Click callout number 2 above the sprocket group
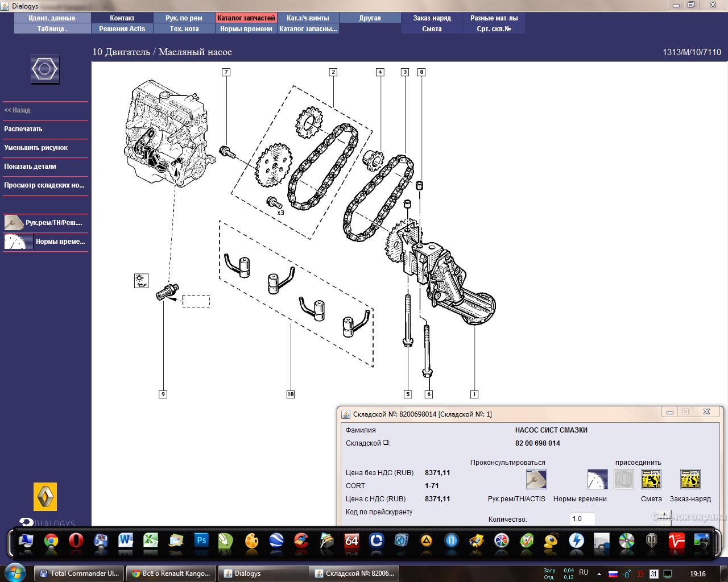This screenshot has width=728, height=582. point(333,72)
